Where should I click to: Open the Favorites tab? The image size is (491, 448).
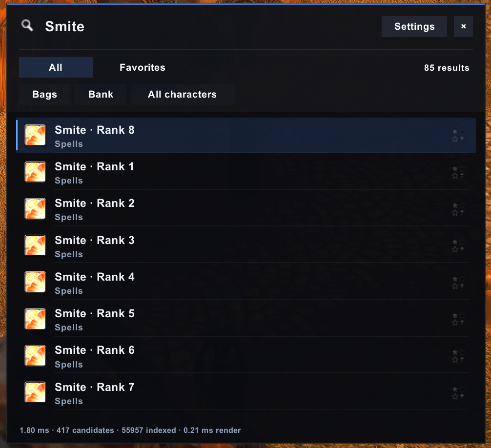point(143,67)
